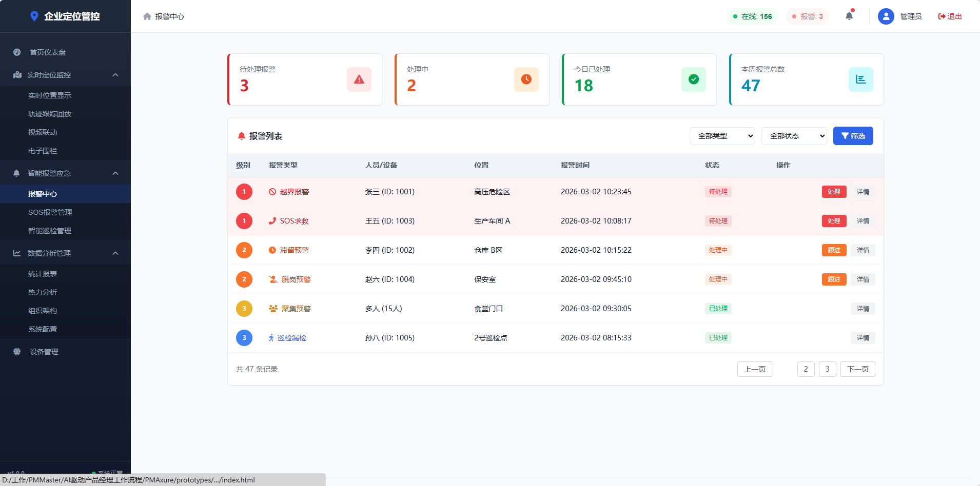Screen dimensions: 980x486
Task: Click the prohibited icon beside 越界报警
Action: (x=272, y=192)
